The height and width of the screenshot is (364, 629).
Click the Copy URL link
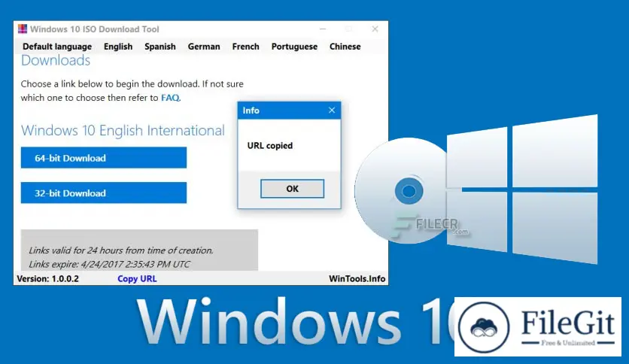(137, 278)
